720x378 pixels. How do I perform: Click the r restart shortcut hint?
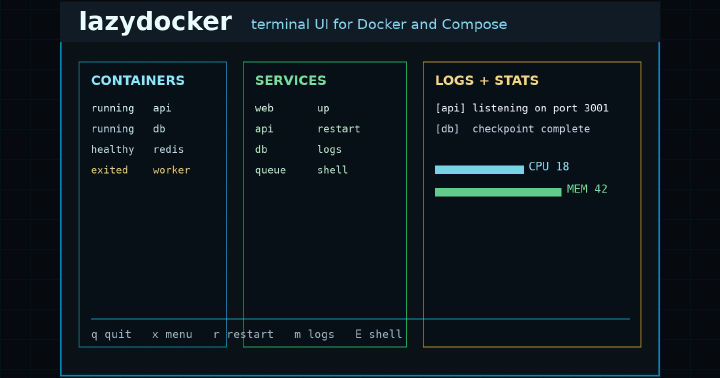[243, 334]
